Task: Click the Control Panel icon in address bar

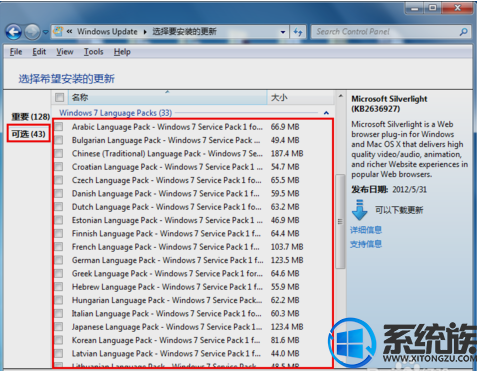Action: [58, 32]
